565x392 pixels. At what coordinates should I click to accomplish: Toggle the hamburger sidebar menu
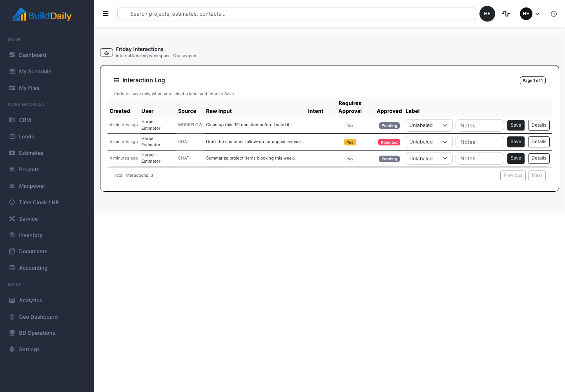106,14
